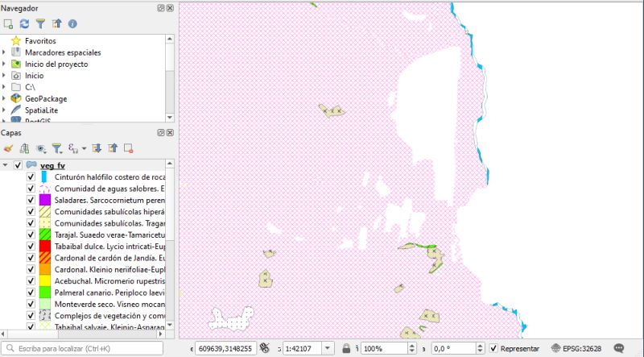The image size is (644, 357).
Task: Select the GeoPackage browser item
Action: pyautogui.click(x=46, y=98)
